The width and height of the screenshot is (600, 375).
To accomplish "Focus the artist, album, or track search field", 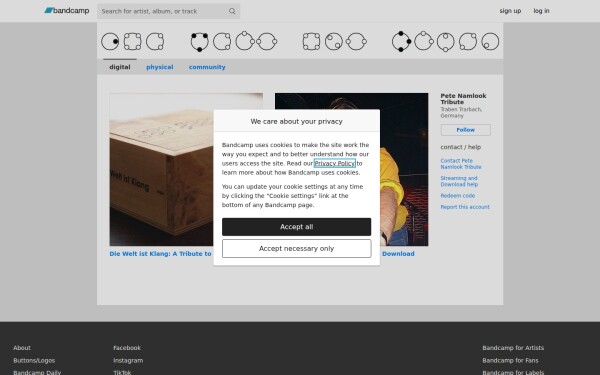I will (x=168, y=11).
